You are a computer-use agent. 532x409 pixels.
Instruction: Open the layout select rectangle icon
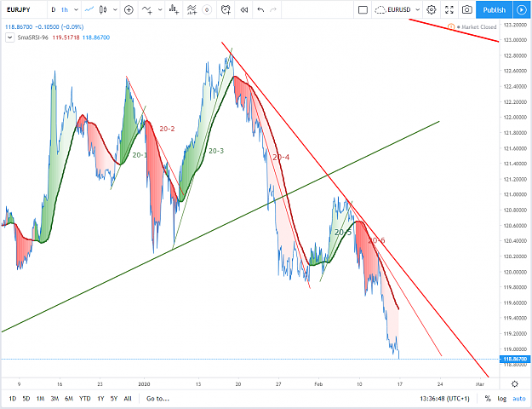click(363, 10)
